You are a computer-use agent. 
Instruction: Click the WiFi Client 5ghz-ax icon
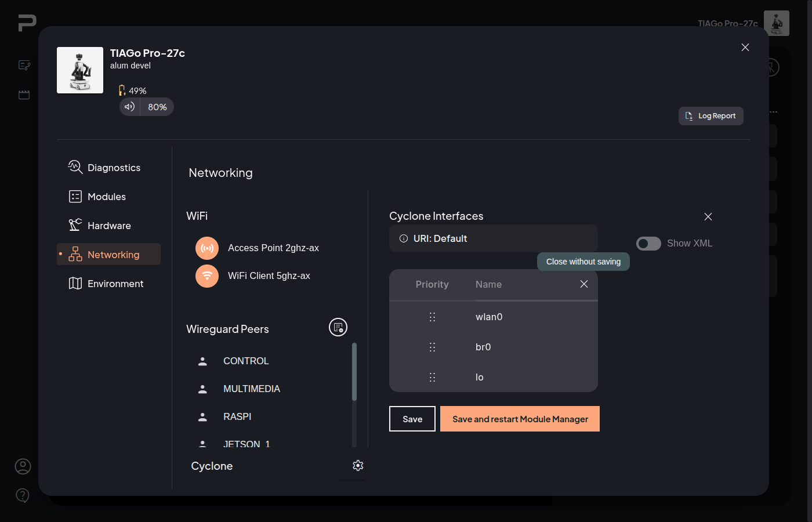pyautogui.click(x=207, y=276)
